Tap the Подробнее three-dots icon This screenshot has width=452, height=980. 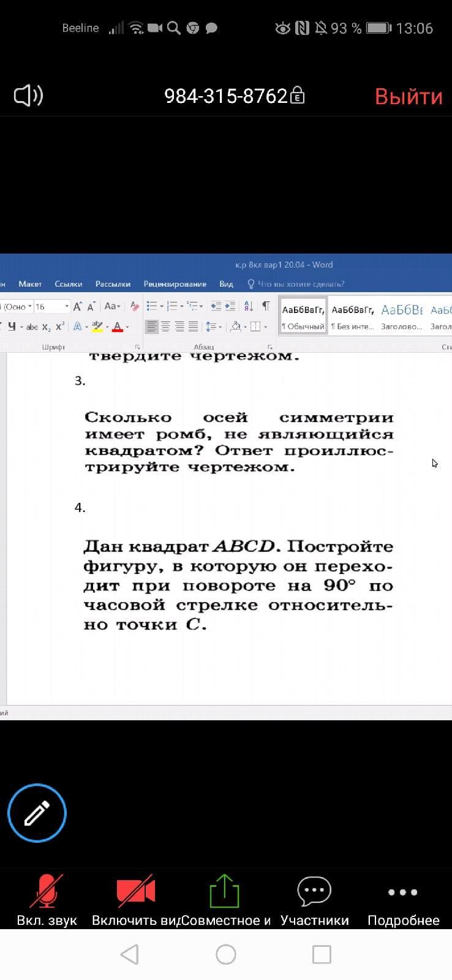[x=403, y=892]
